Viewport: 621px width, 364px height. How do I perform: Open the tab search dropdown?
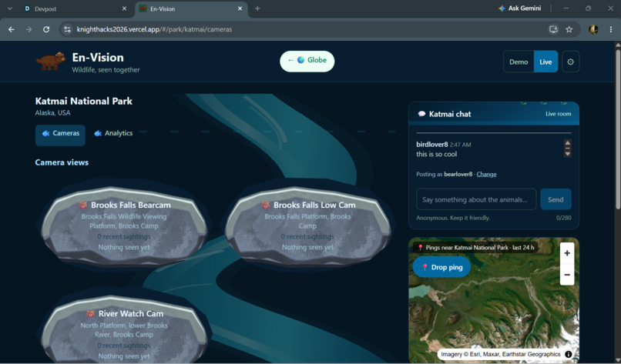pyautogui.click(x=9, y=8)
